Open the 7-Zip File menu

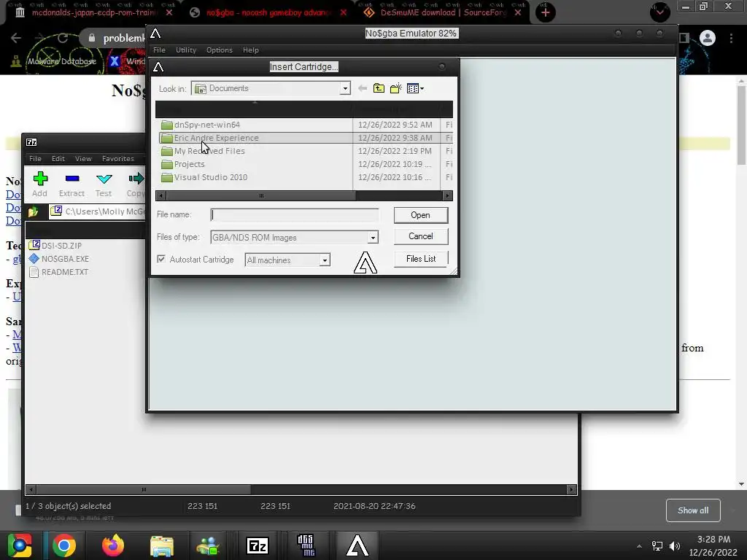[x=35, y=158]
